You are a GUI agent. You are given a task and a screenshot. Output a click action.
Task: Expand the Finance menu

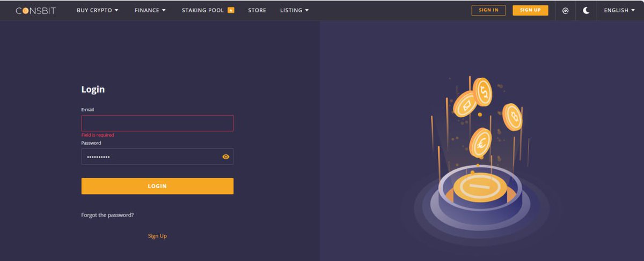150,10
